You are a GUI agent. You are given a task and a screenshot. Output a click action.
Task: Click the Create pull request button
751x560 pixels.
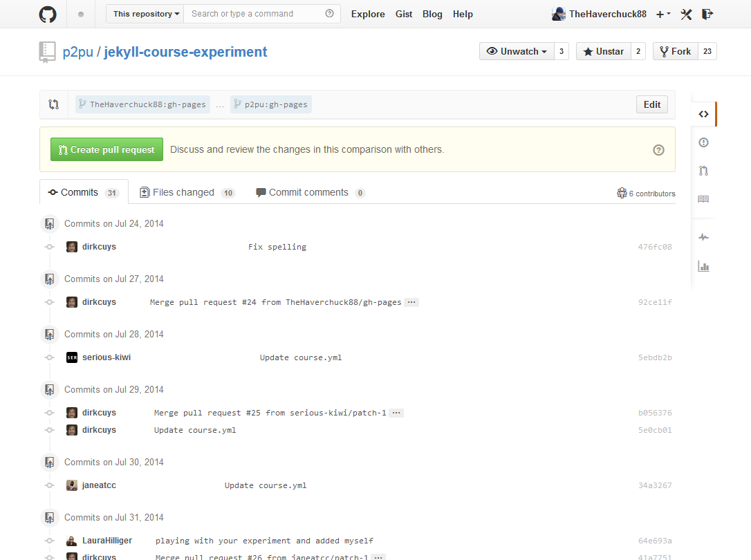point(106,149)
